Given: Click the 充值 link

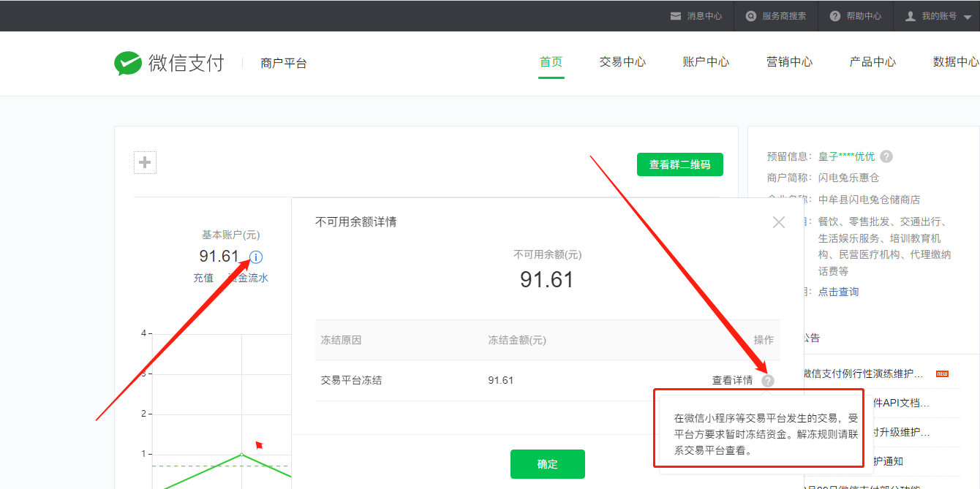Looking at the screenshot, I should click(203, 278).
